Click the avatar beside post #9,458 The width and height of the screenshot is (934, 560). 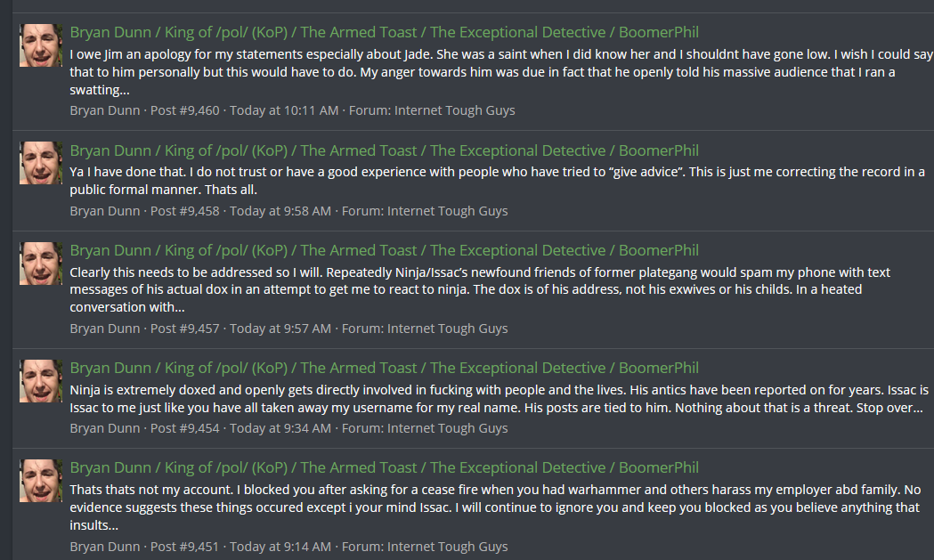(41, 163)
